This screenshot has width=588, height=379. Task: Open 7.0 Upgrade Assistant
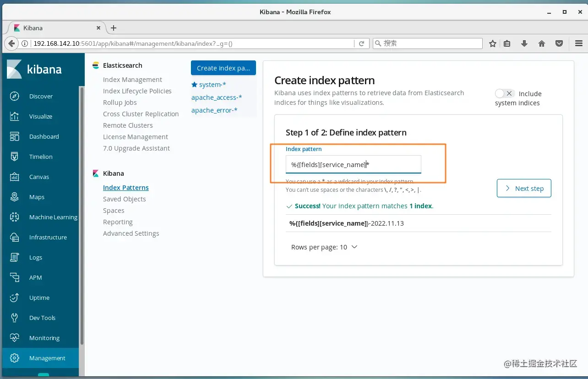pyautogui.click(x=136, y=148)
